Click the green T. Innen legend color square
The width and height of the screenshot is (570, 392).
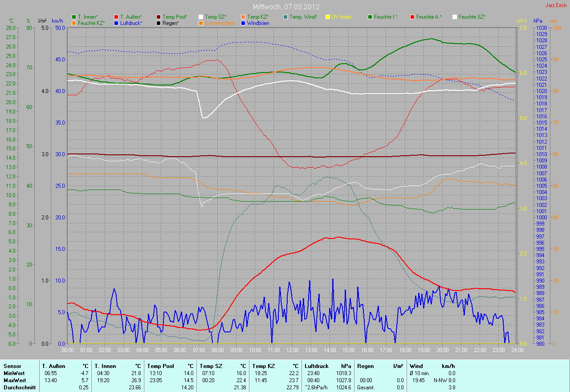[74, 17]
